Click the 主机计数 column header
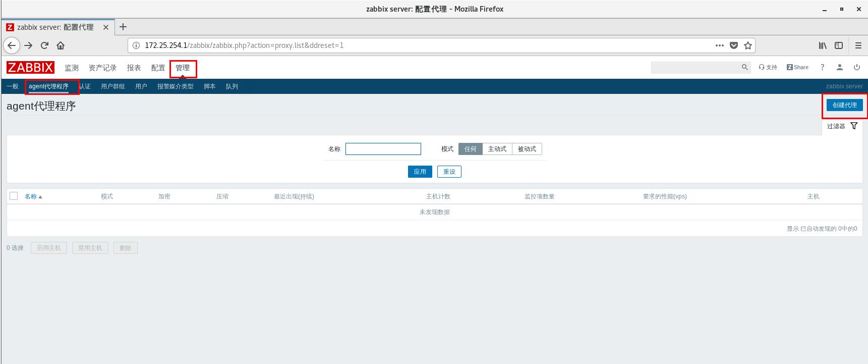The width and height of the screenshot is (868, 364). pos(438,196)
